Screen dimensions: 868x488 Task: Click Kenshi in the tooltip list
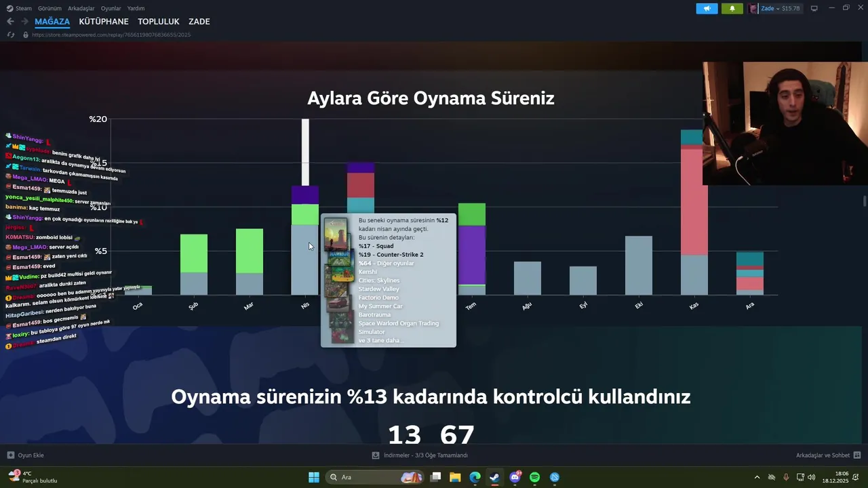(x=368, y=272)
